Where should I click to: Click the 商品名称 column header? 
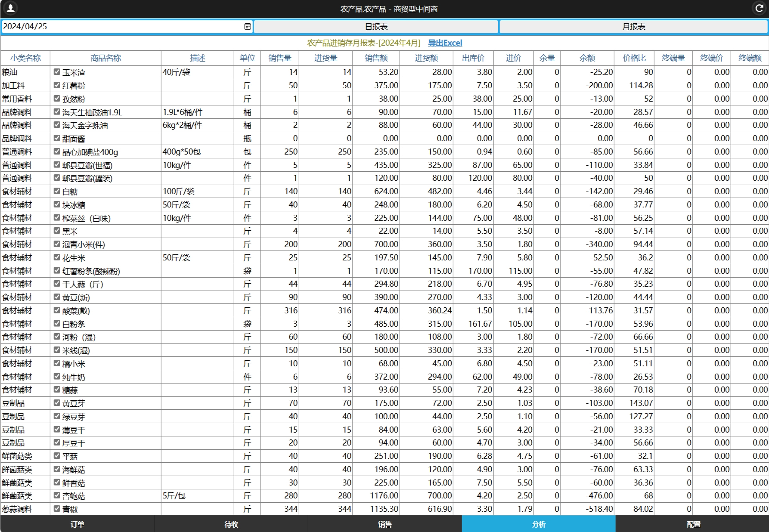click(105, 58)
